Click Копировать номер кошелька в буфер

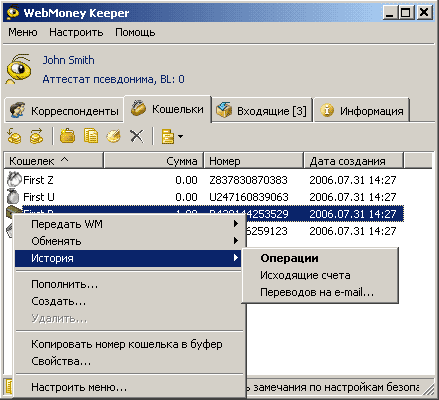pyautogui.click(x=127, y=344)
